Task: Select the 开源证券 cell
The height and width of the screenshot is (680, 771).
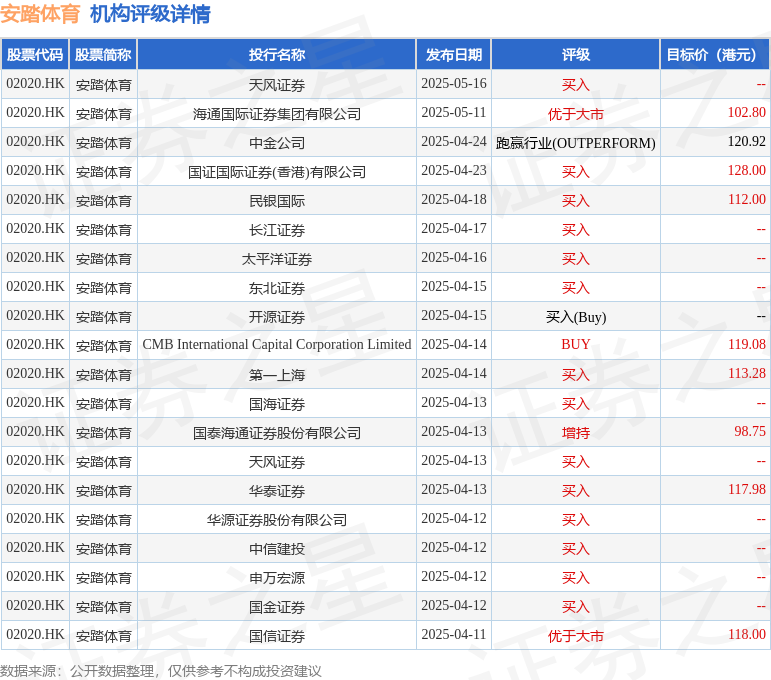Action: [277, 317]
